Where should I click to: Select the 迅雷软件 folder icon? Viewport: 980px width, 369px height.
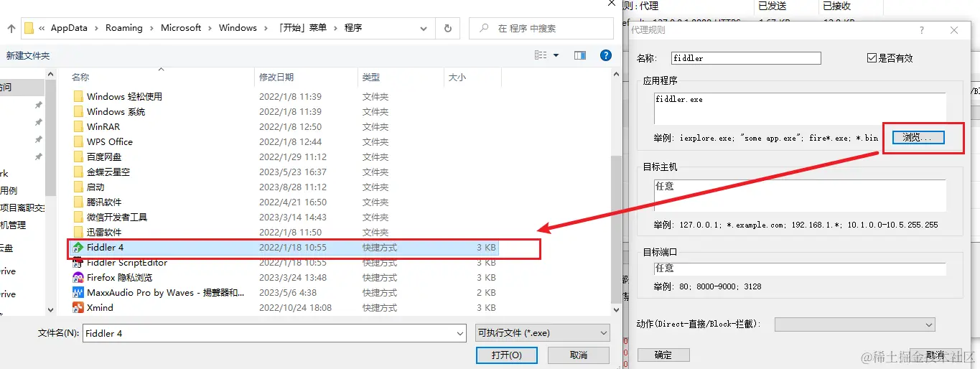pos(78,233)
